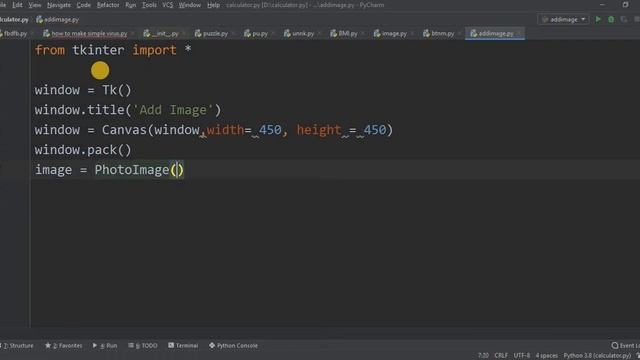Close the BMI.py editor tab
Screen dimensions: 640x360
362,33
